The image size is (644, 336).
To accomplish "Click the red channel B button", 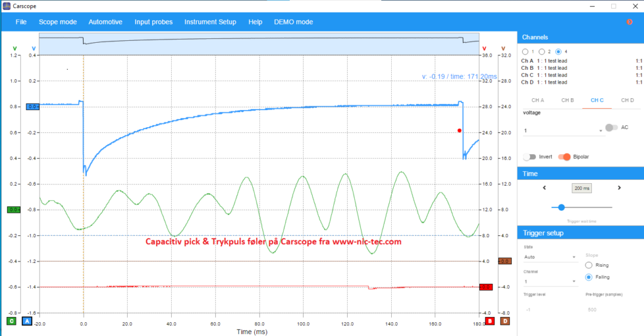I will [x=489, y=321].
